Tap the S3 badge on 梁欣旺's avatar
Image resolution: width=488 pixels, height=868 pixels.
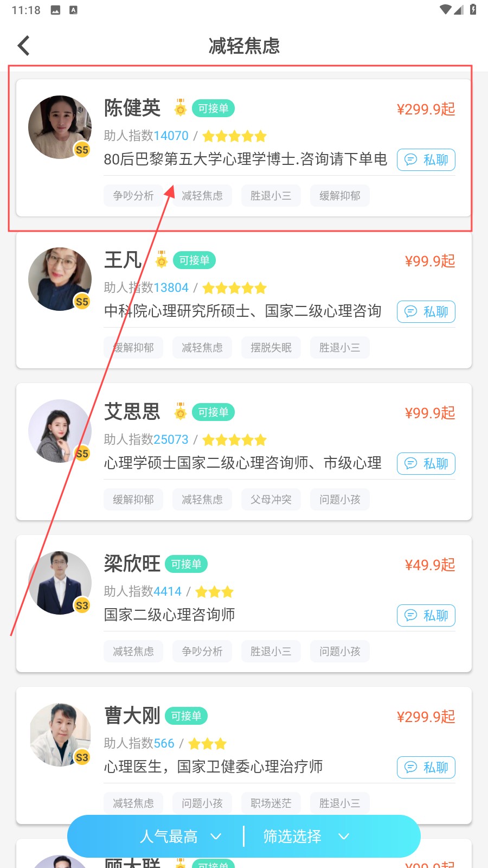pyautogui.click(x=82, y=605)
